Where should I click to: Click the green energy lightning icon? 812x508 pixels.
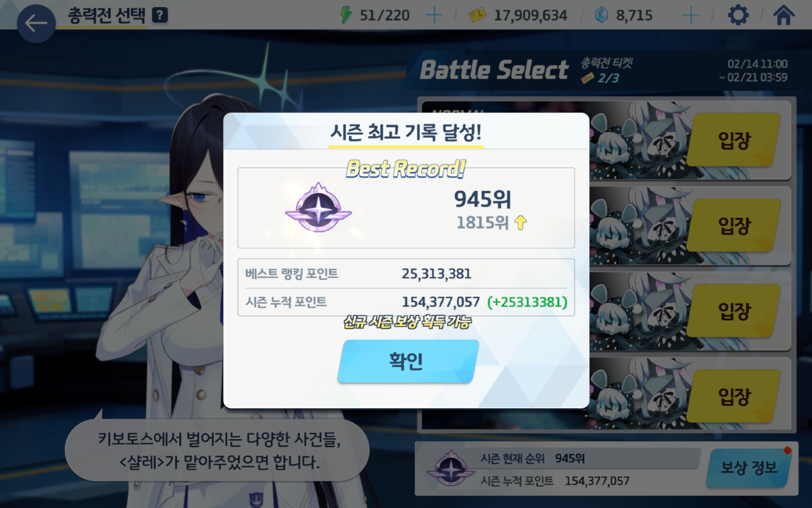(x=346, y=15)
